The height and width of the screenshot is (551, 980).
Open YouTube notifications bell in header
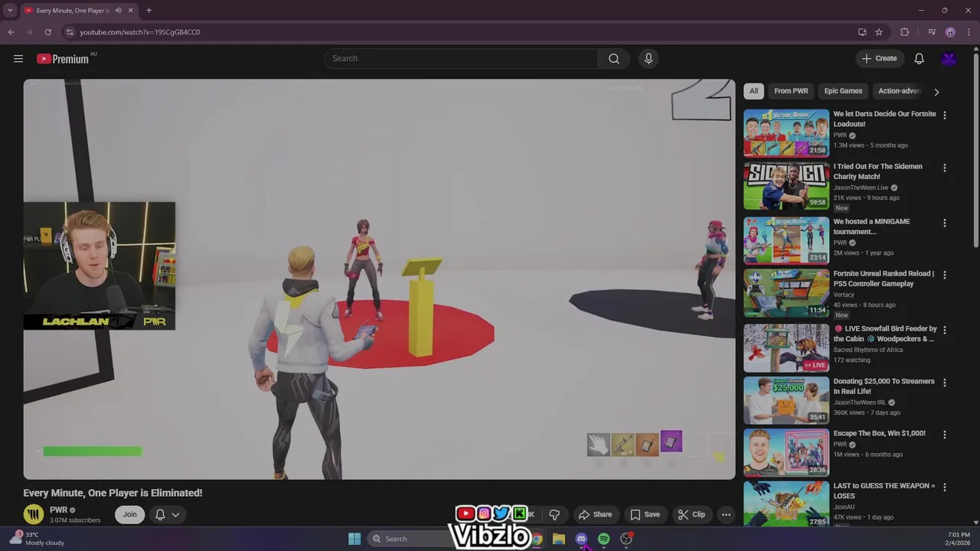920,59
